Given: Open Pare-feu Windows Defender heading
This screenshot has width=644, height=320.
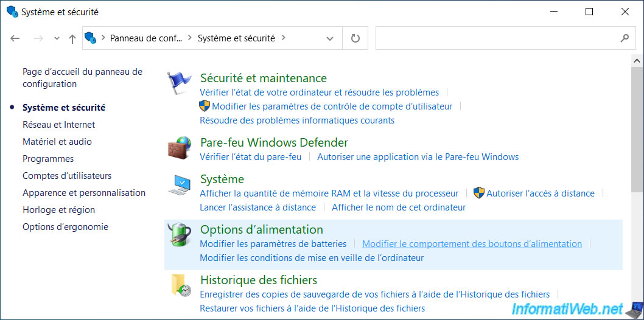Looking at the screenshot, I should coord(274,142).
